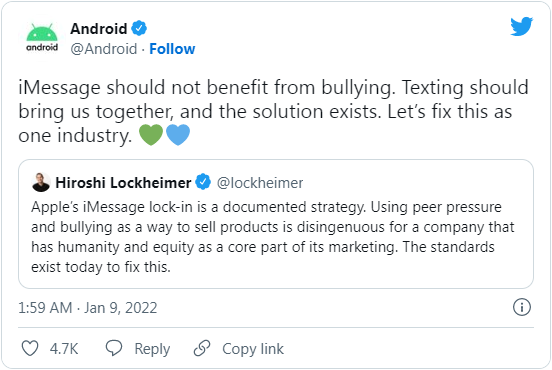This screenshot has height=370, width=552.
Task: Click the Copy link text
Action: tap(253, 349)
